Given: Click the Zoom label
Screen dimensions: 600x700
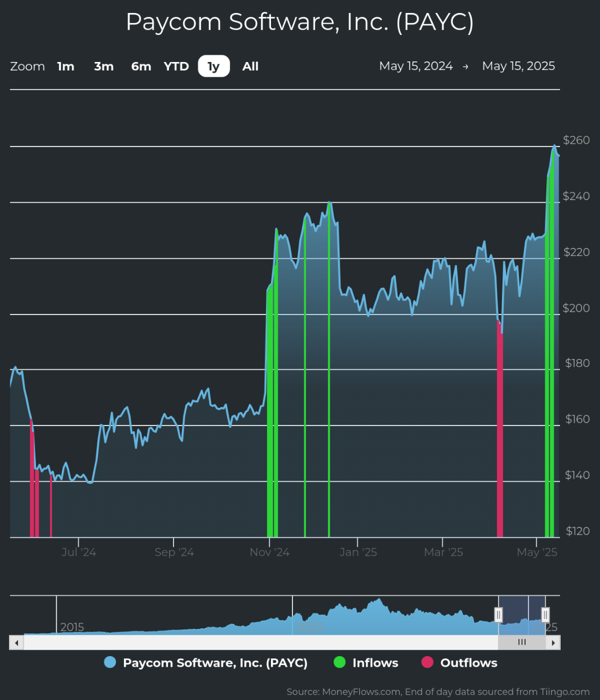Looking at the screenshot, I should pyautogui.click(x=28, y=67).
